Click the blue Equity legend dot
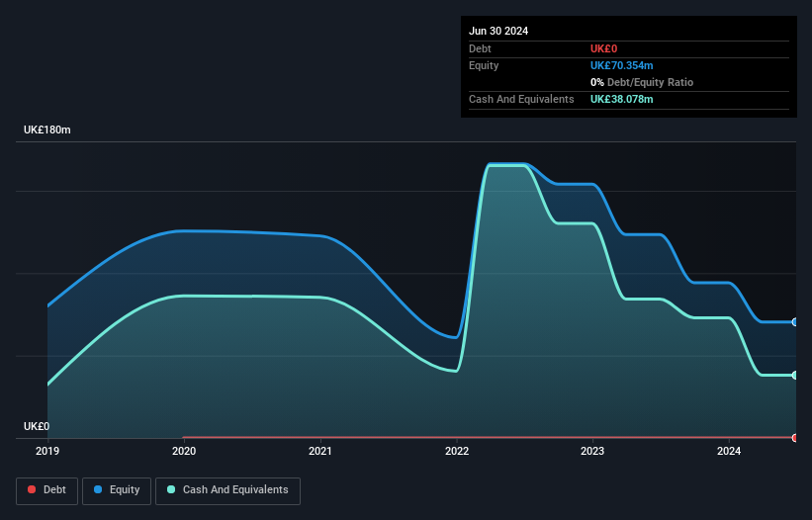812x520 pixels. click(x=98, y=489)
